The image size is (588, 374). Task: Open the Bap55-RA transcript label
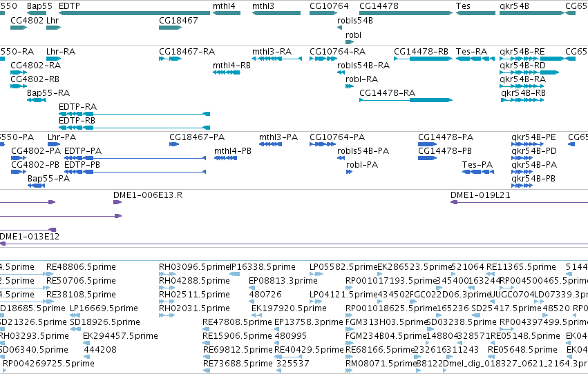[48, 93]
